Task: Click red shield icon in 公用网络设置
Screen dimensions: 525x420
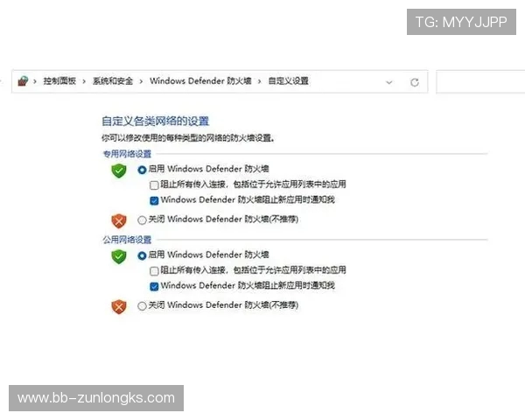Action: (x=118, y=307)
